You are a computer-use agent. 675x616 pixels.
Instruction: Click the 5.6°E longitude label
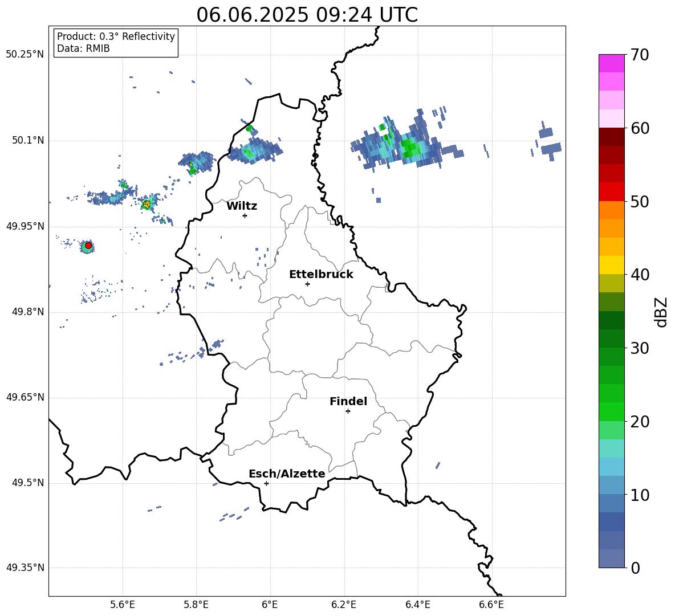tap(122, 605)
